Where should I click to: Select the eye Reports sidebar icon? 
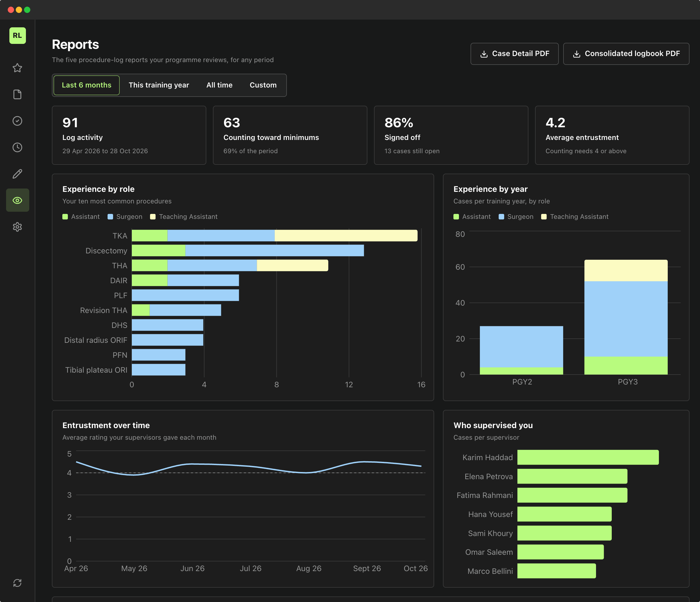(18, 200)
